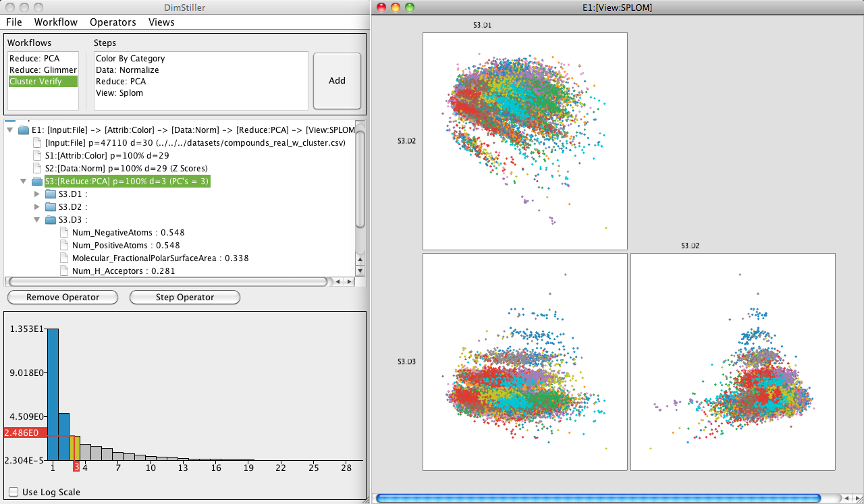Click the tree scroll up arrow

360,258
